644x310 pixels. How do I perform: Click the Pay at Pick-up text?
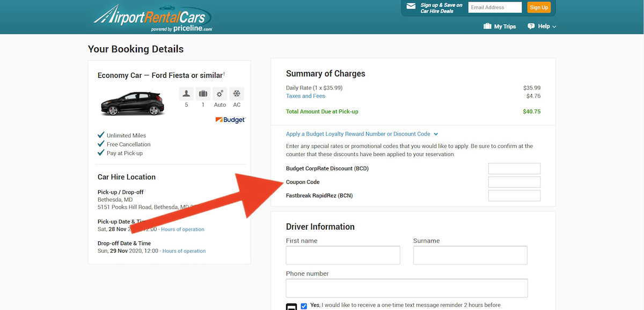125,153
